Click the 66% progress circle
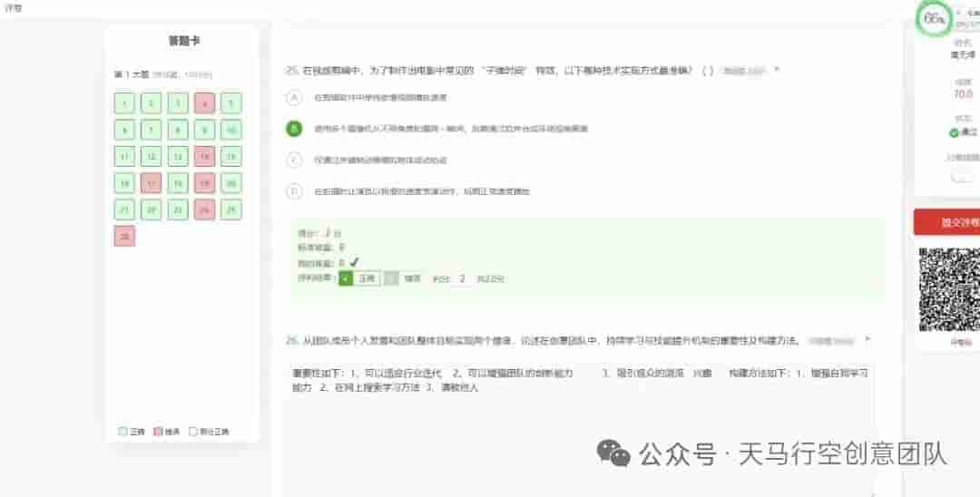980x497 pixels. tap(935, 19)
